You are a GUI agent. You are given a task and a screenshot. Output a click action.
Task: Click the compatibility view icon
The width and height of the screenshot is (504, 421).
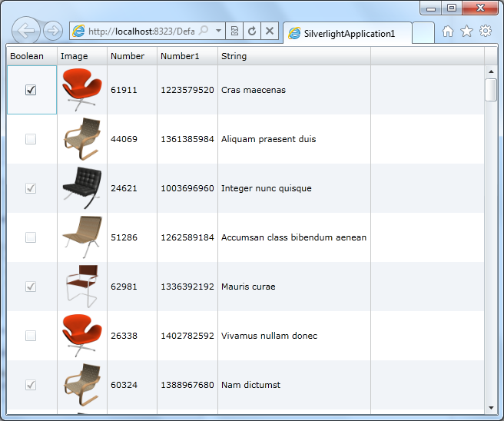(234, 31)
